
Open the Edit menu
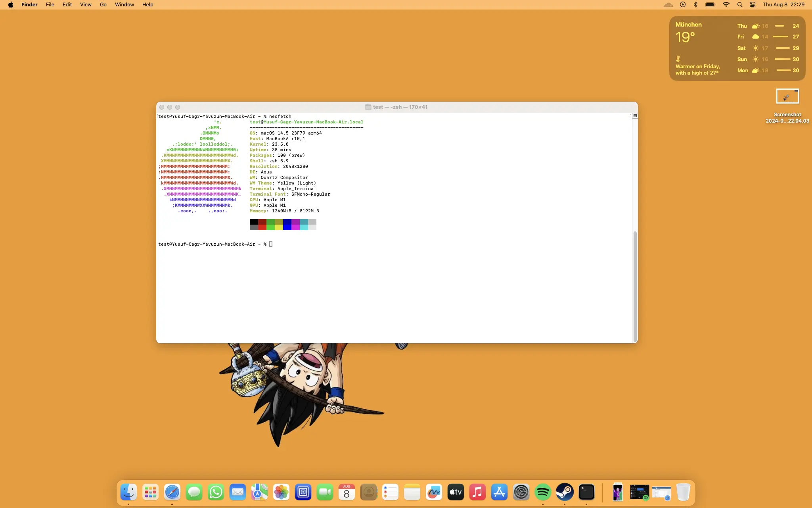click(67, 5)
